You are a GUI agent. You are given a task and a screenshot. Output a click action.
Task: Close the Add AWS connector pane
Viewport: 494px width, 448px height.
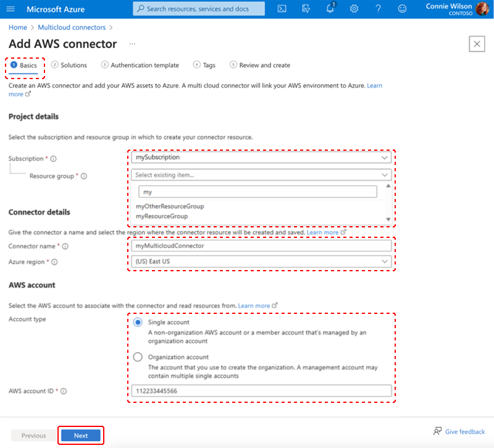(x=477, y=44)
